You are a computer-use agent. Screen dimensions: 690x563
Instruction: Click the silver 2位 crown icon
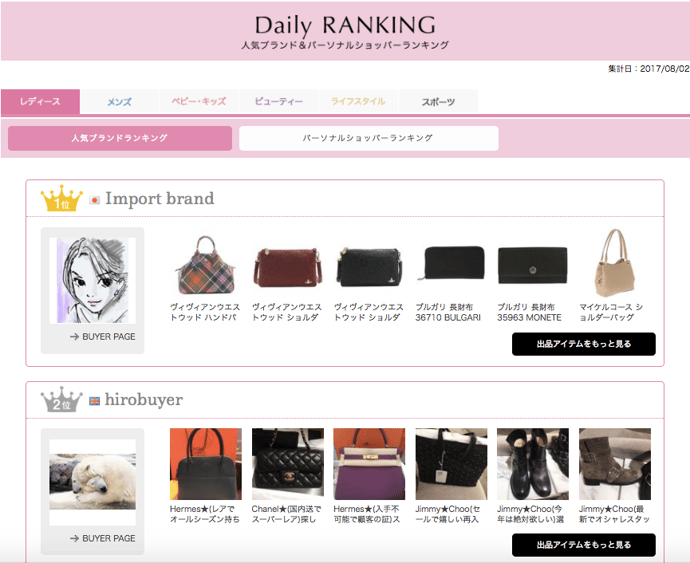[61, 400]
